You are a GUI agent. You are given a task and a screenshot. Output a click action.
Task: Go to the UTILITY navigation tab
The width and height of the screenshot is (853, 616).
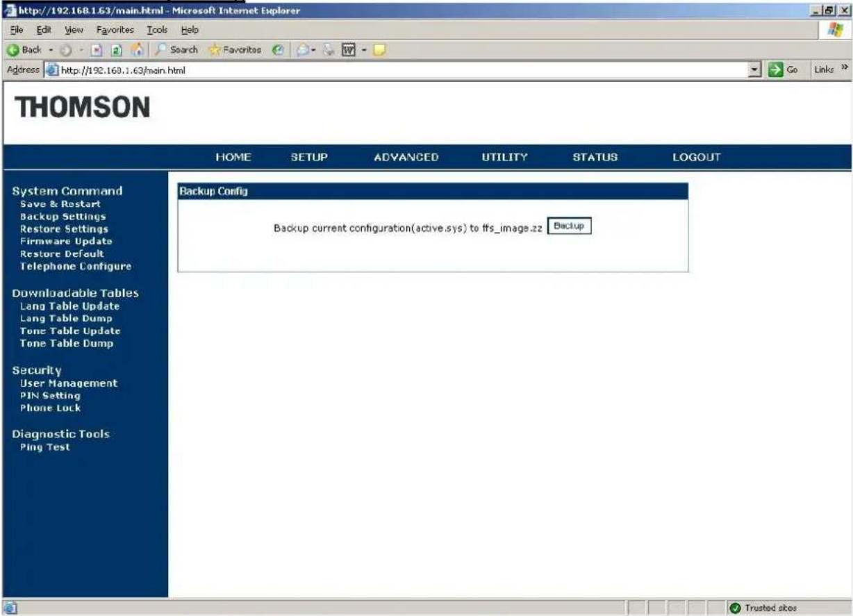pyautogui.click(x=505, y=158)
